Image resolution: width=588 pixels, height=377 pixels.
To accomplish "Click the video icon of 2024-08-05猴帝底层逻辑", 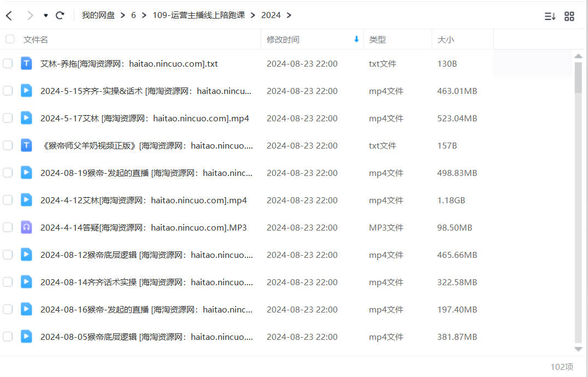I will tap(26, 337).
